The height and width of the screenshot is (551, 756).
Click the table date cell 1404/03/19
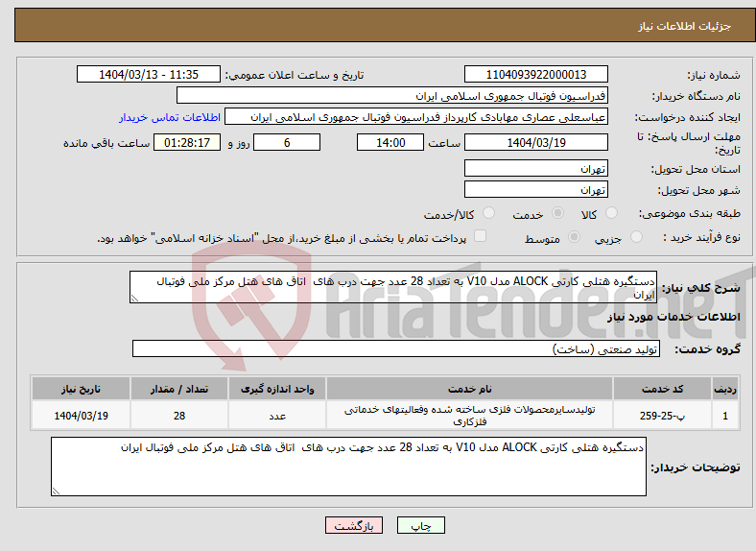[81, 415]
